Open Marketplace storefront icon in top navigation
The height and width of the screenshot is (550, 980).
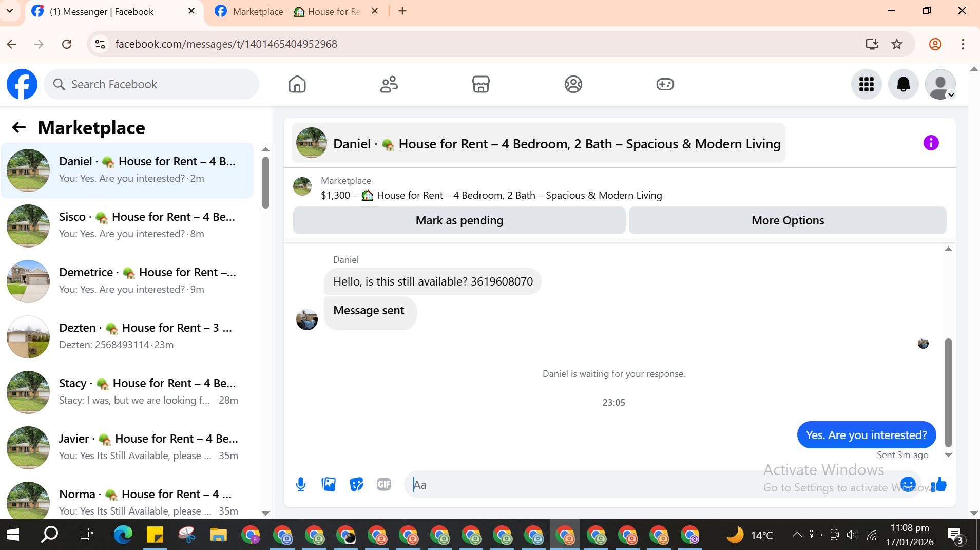[x=481, y=84]
